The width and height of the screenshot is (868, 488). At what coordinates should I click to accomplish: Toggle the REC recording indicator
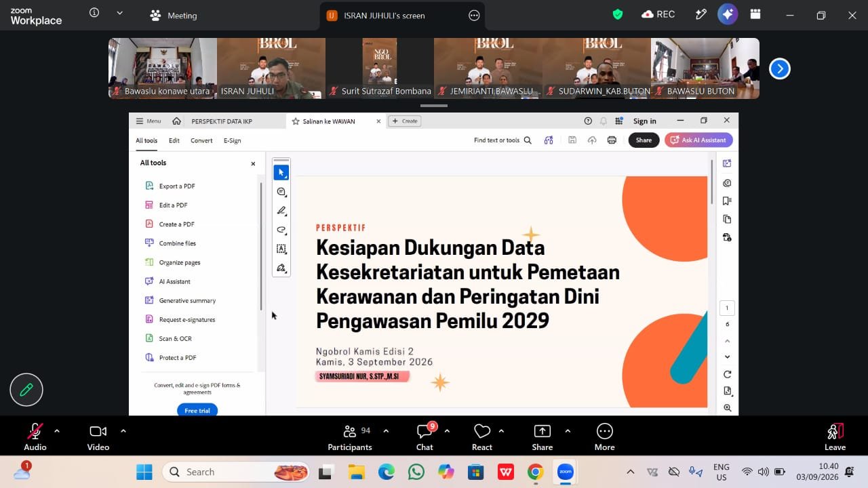[658, 14]
